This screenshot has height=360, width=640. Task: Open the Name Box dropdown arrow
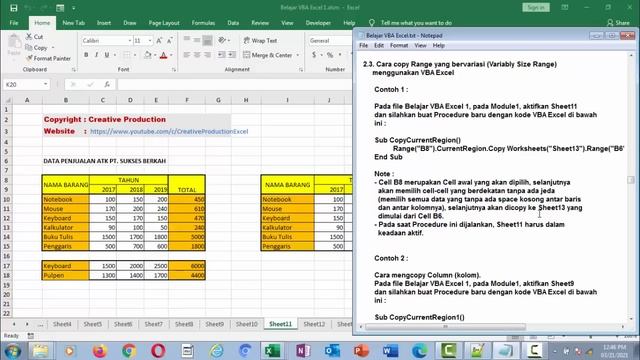pos(45,84)
